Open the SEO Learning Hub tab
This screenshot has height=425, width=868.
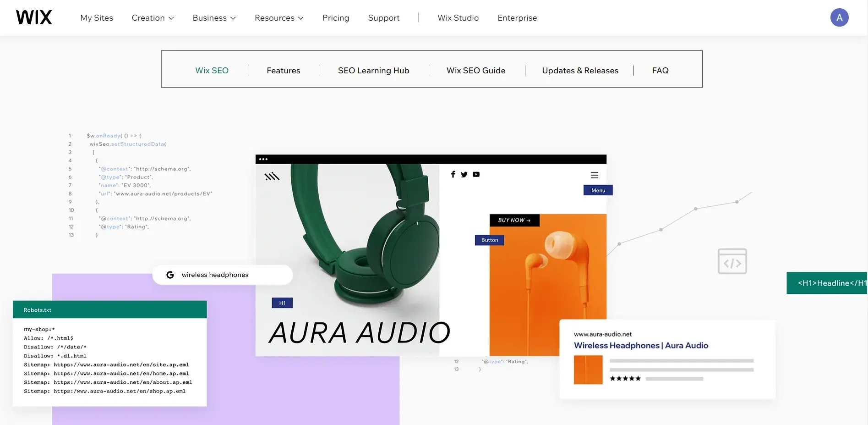point(373,71)
